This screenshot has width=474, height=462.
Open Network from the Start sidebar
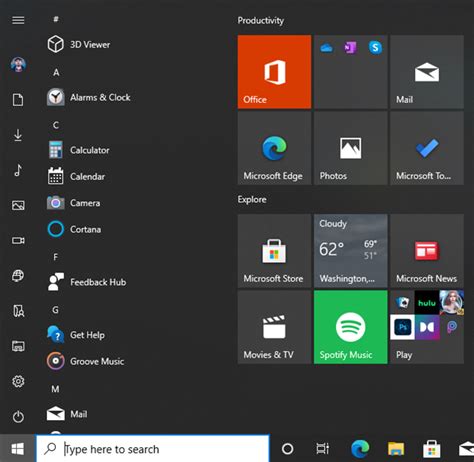tap(18, 276)
